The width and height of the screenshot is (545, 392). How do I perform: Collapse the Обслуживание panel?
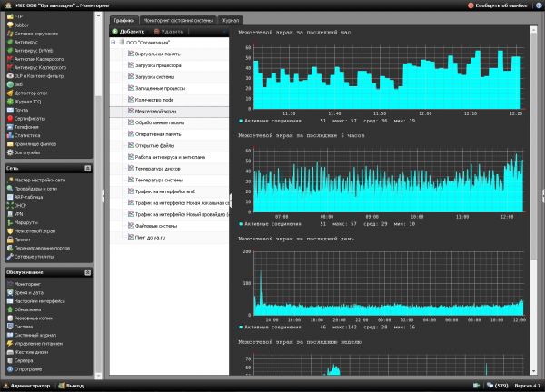(88, 271)
